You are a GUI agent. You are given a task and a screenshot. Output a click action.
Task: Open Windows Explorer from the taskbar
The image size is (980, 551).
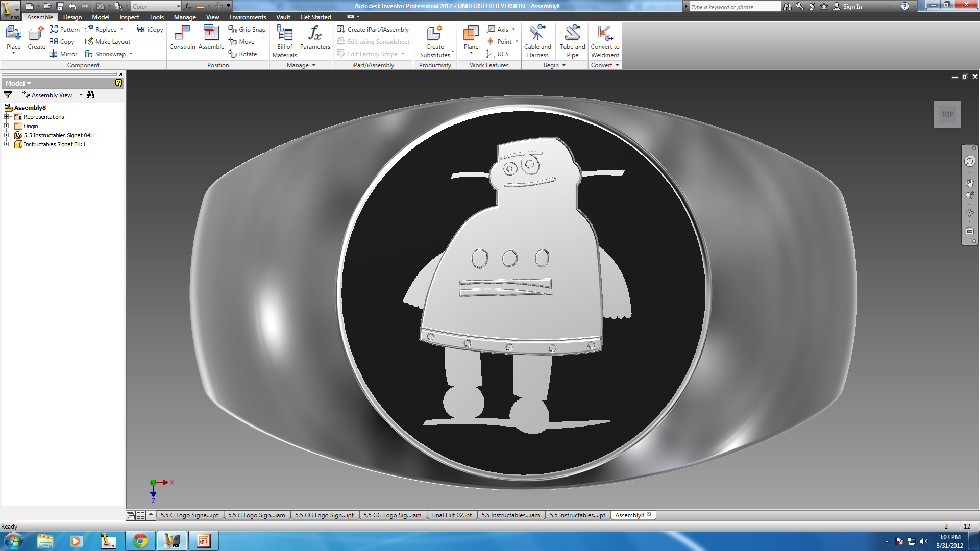tap(45, 541)
